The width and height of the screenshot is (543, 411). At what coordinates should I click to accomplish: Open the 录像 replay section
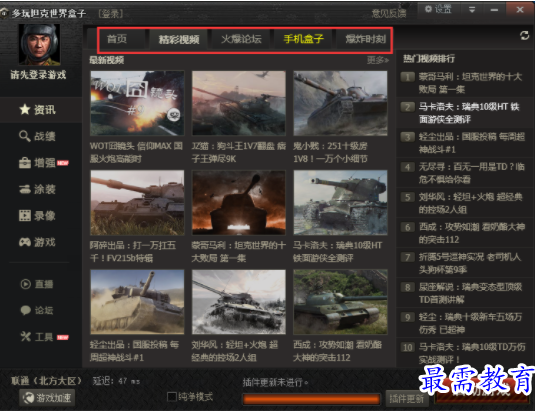[x=37, y=216]
